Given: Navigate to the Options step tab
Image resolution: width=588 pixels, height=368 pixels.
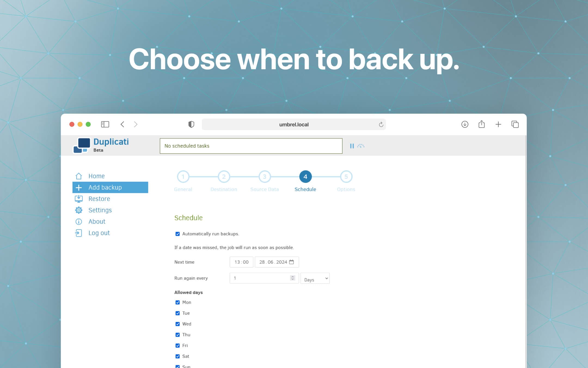Looking at the screenshot, I should coord(346,177).
